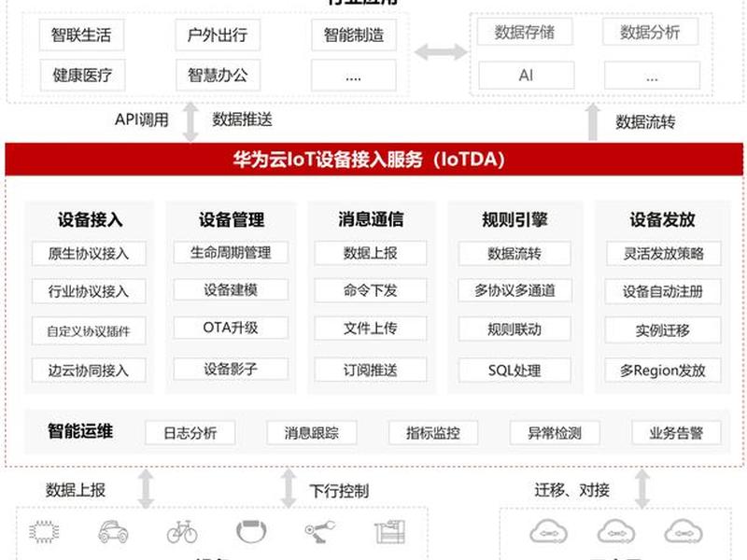
Task: Click the 智能运维 heading
Action: [x=80, y=431]
